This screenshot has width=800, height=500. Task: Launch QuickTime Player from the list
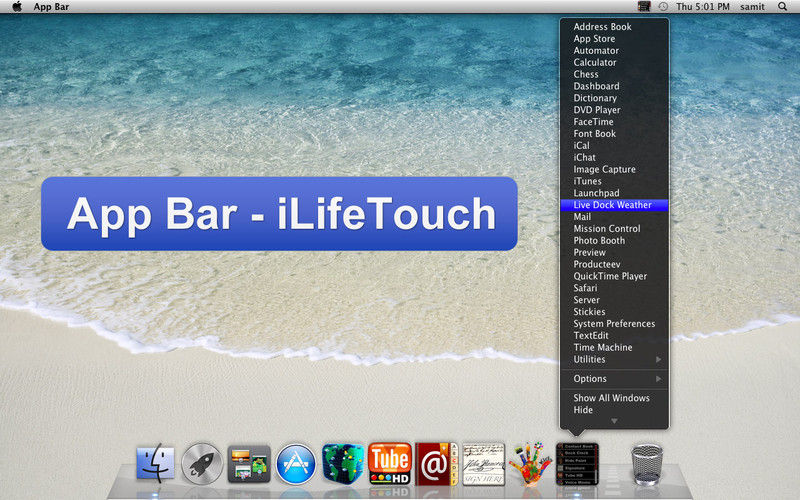click(x=614, y=276)
